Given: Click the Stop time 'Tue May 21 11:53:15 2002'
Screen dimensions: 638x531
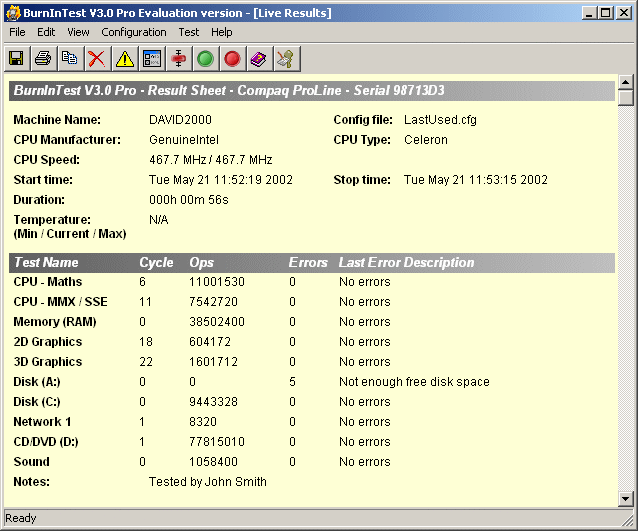Looking at the screenshot, I should [476, 179].
